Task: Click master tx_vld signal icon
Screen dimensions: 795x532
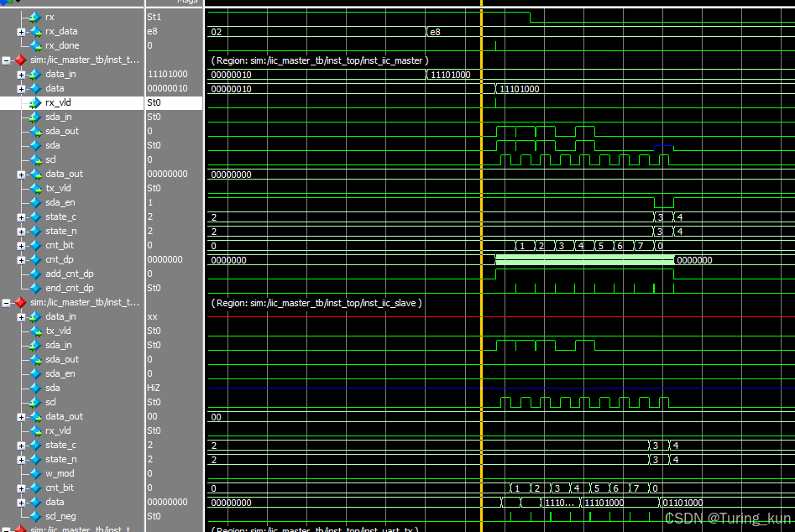Action: [x=35, y=189]
